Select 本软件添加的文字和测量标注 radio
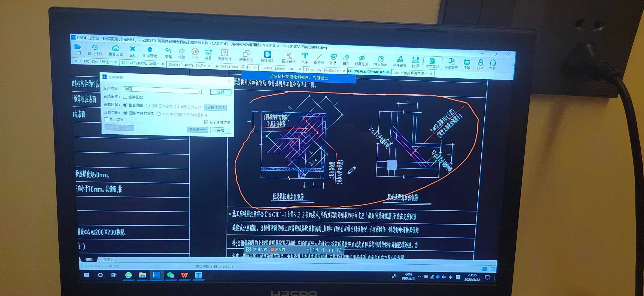644x296 pixels. (x=158, y=114)
